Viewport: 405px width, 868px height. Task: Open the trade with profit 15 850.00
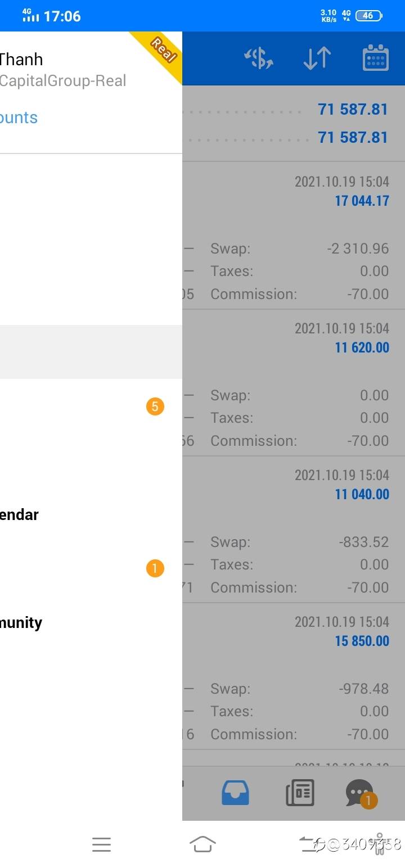(294, 676)
